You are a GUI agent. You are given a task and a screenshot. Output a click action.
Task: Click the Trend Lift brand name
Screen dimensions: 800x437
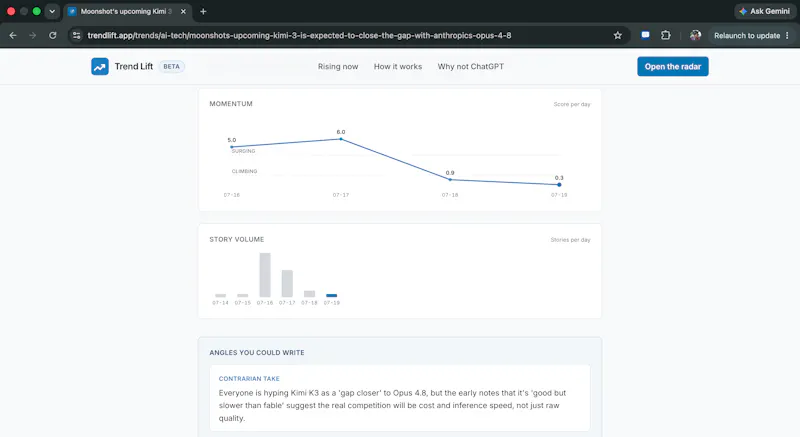click(134, 66)
